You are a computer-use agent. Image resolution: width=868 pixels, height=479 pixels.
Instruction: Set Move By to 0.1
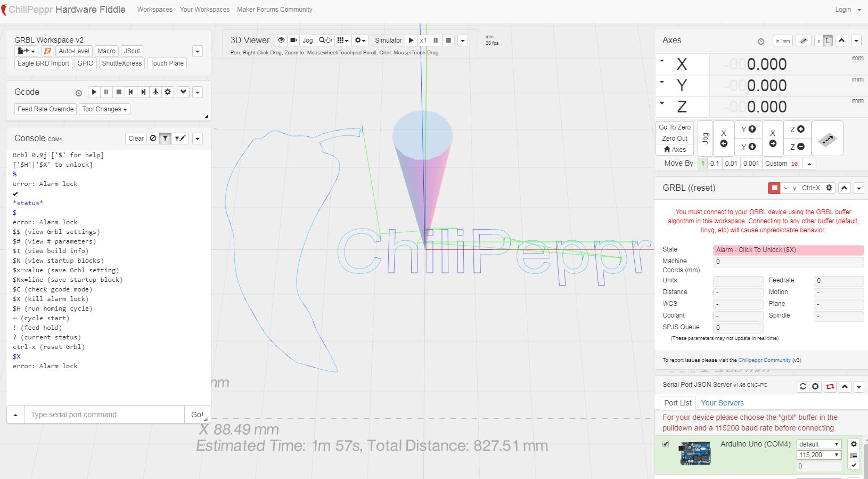[715, 164]
